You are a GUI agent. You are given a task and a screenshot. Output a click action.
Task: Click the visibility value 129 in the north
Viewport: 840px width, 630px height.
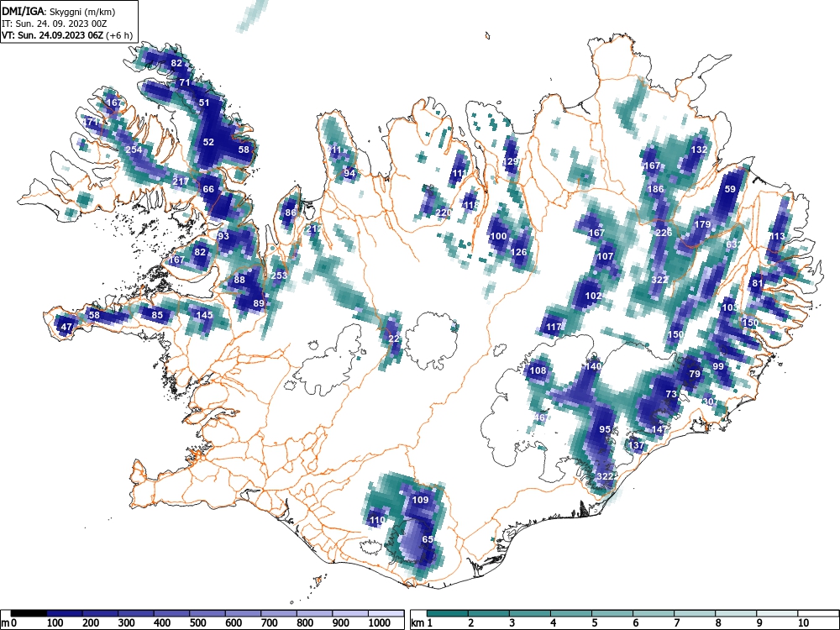(511, 161)
